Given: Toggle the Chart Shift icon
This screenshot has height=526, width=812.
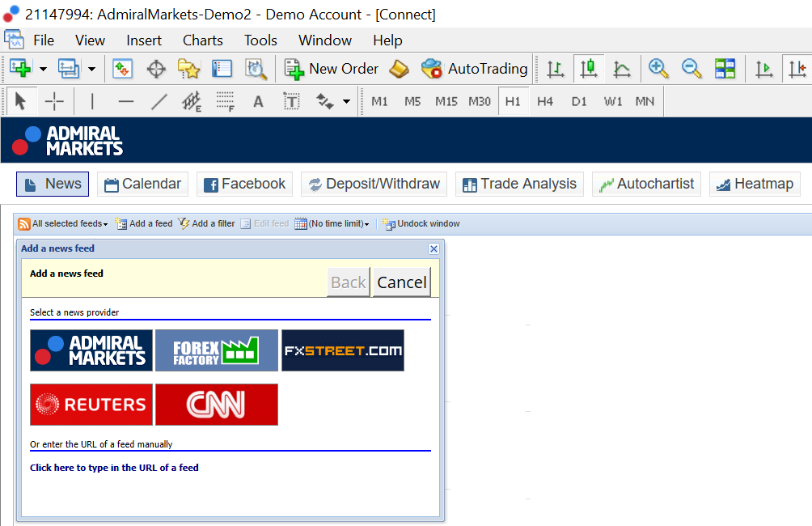Looking at the screenshot, I should tap(797, 69).
